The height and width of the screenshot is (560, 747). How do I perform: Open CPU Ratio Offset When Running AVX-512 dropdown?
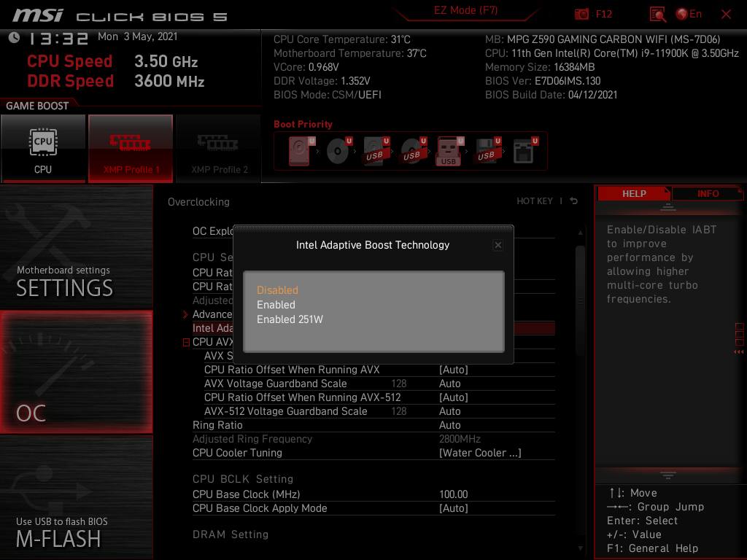coord(454,397)
